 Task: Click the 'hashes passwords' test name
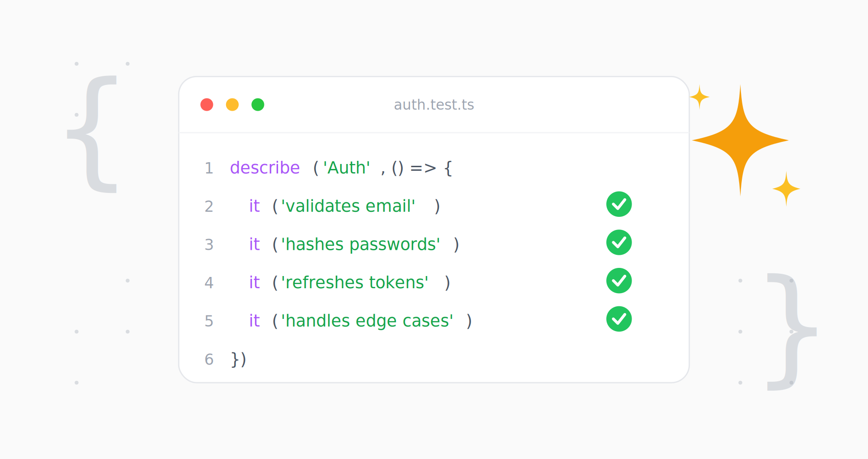[x=360, y=244]
